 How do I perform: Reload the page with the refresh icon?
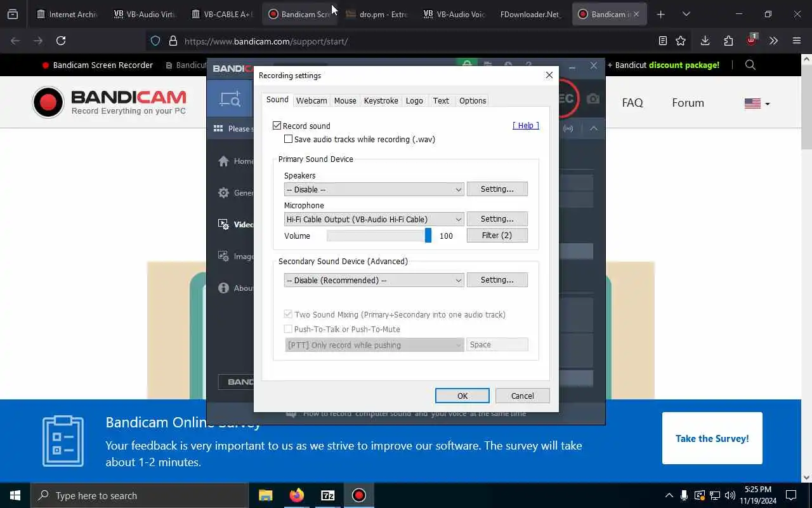61,41
